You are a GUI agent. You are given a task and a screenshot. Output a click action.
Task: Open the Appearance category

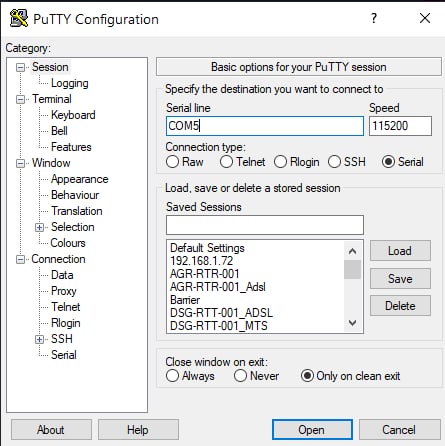pyautogui.click(x=80, y=179)
